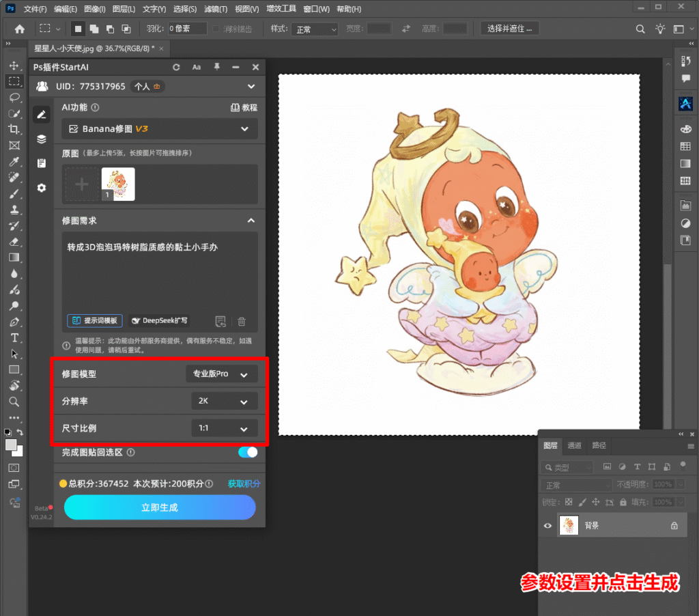Open the search icon in options bar
Viewport: 699px width, 616px height.
tap(640, 29)
